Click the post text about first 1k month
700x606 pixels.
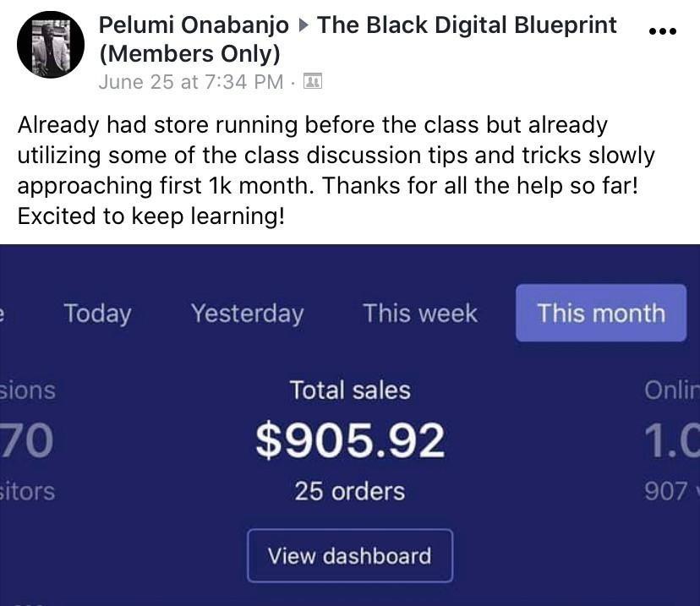pos(336,170)
